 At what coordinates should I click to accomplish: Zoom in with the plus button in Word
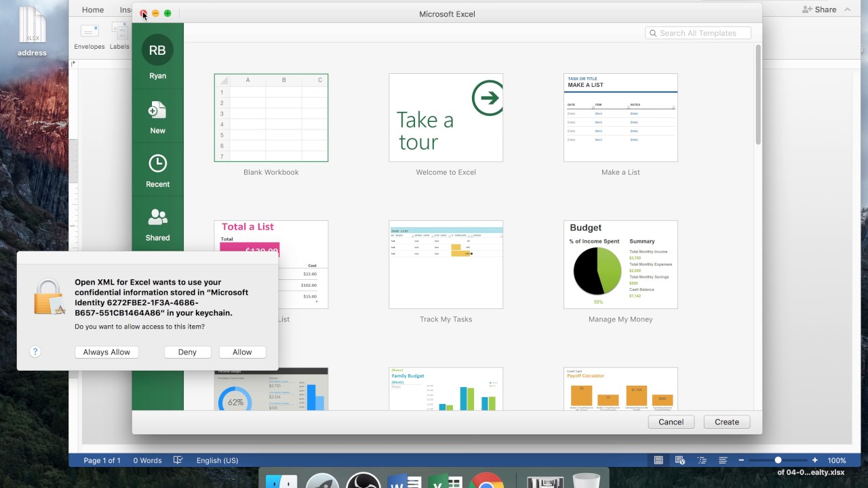coord(814,460)
